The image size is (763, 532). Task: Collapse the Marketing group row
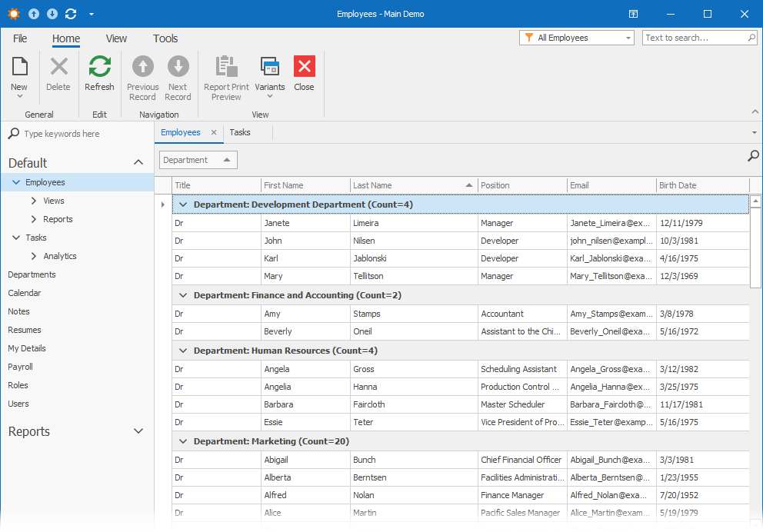[x=183, y=441]
